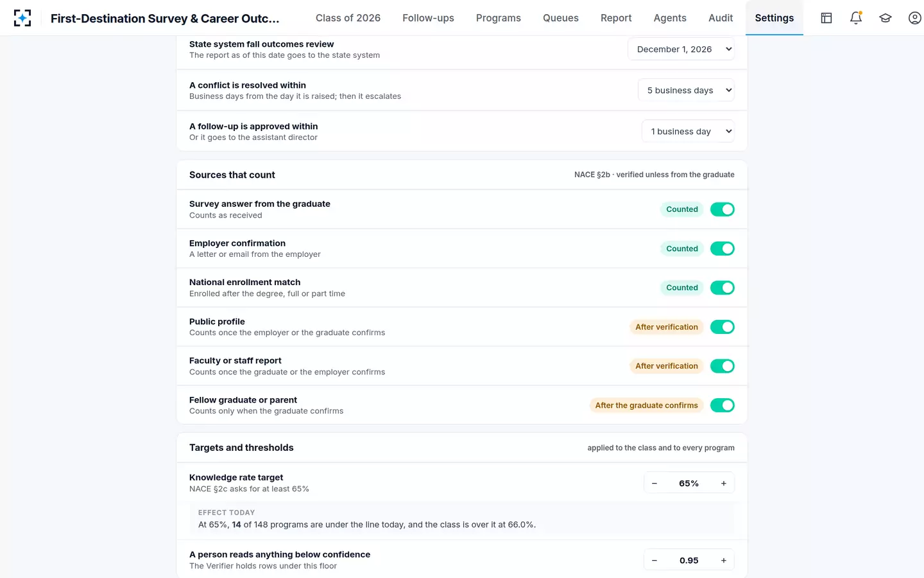Increase Knowledge rate target with plus

(x=723, y=484)
